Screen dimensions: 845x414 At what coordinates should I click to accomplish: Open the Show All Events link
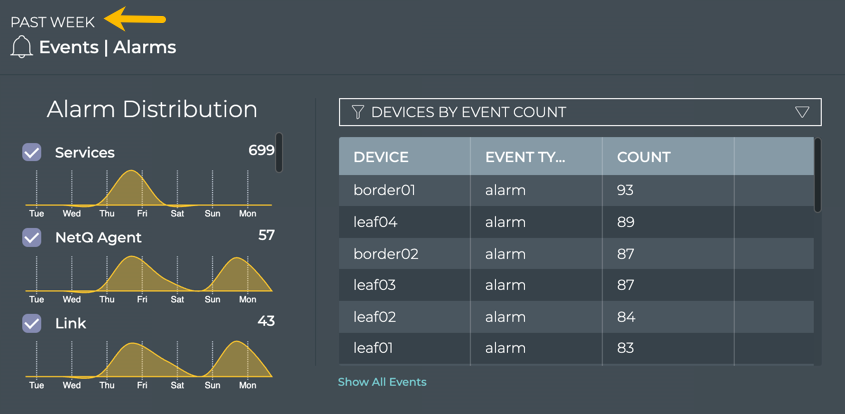coord(382,382)
